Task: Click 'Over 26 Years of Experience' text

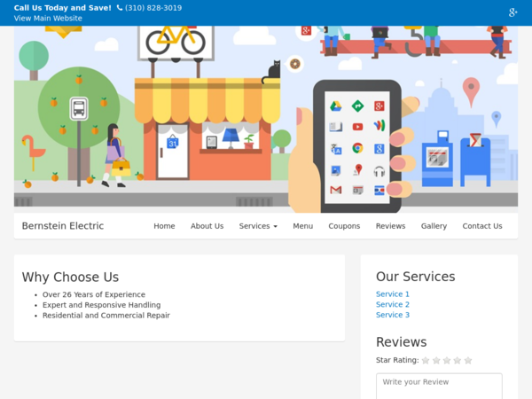Action: tap(94, 294)
